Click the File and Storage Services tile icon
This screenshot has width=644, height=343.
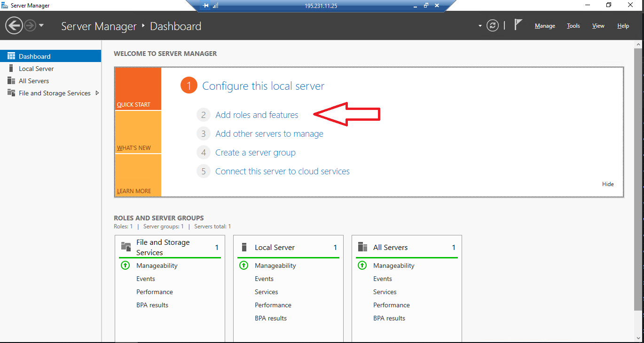(x=126, y=247)
